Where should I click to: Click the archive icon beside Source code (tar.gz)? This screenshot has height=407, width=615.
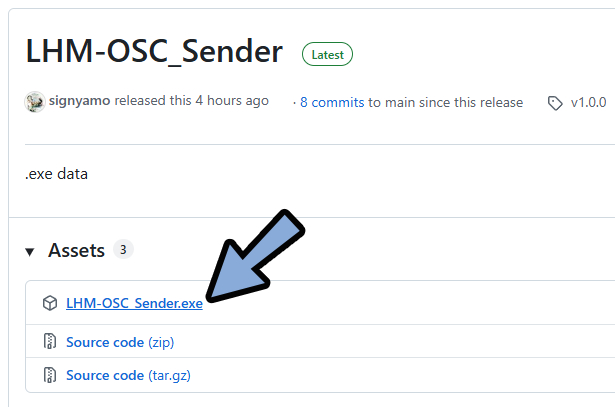(50, 375)
